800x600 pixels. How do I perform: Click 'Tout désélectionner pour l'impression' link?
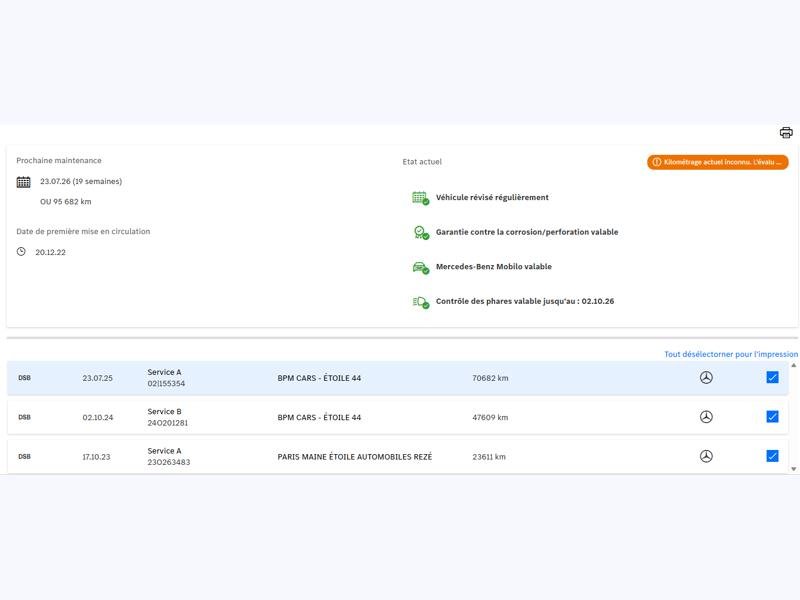pos(730,354)
